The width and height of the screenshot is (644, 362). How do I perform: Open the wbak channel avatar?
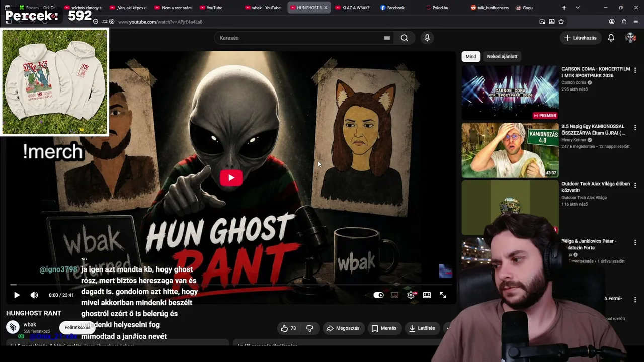click(13, 327)
